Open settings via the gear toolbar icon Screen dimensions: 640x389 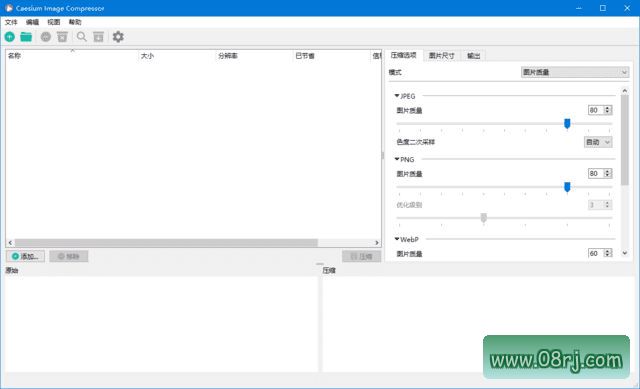coord(118,37)
